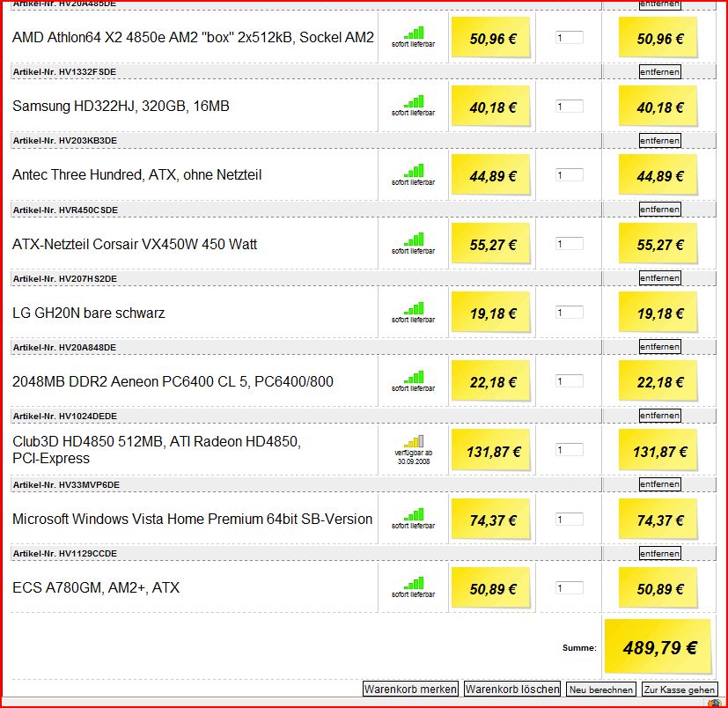Go to checkout via Zur Kasse gehen

(680, 690)
